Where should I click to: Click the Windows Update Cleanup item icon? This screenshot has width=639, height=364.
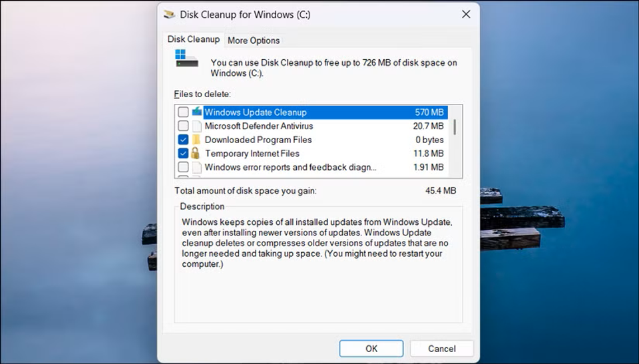197,112
